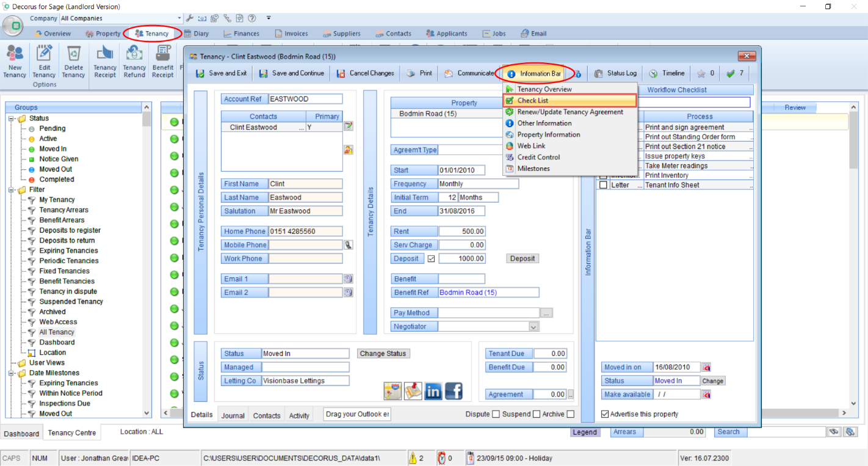Viewport: 868px width, 466px height.
Task: Click the Legend button
Action: (x=585, y=432)
